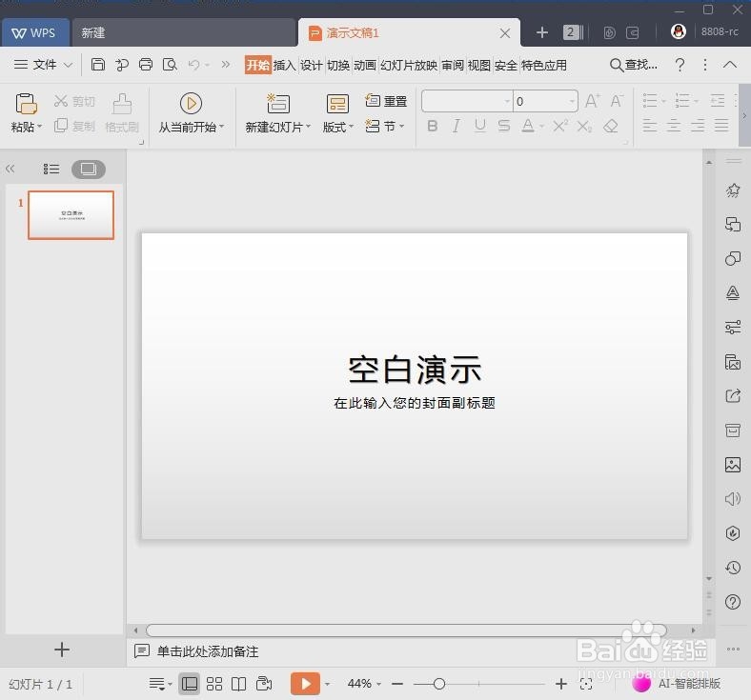The image size is (751, 700).
Task: Click 单击此处添加备注 notes area
Action: [x=208, y=651]
